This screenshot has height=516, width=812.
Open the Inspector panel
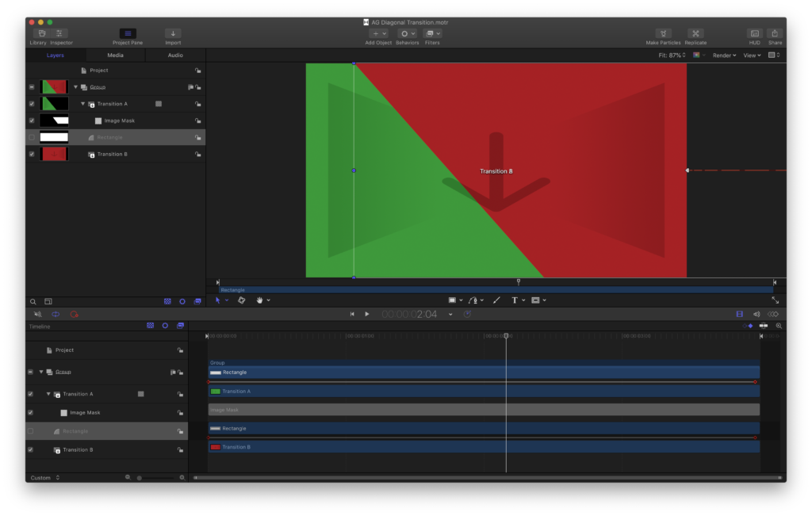point(59,33)
